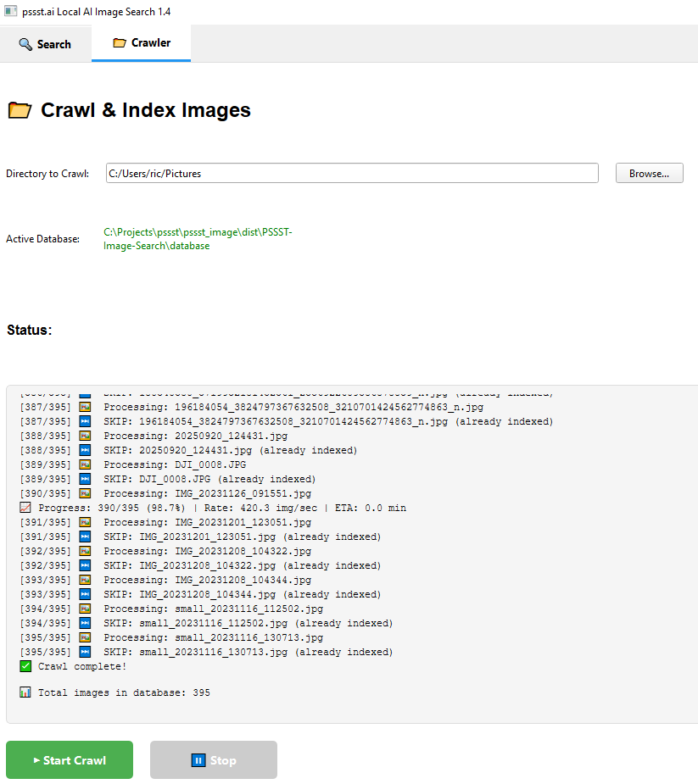Click the green checkmark beside Crawl complete
Viewport: 698px width, 784px height.
[25, 665]
